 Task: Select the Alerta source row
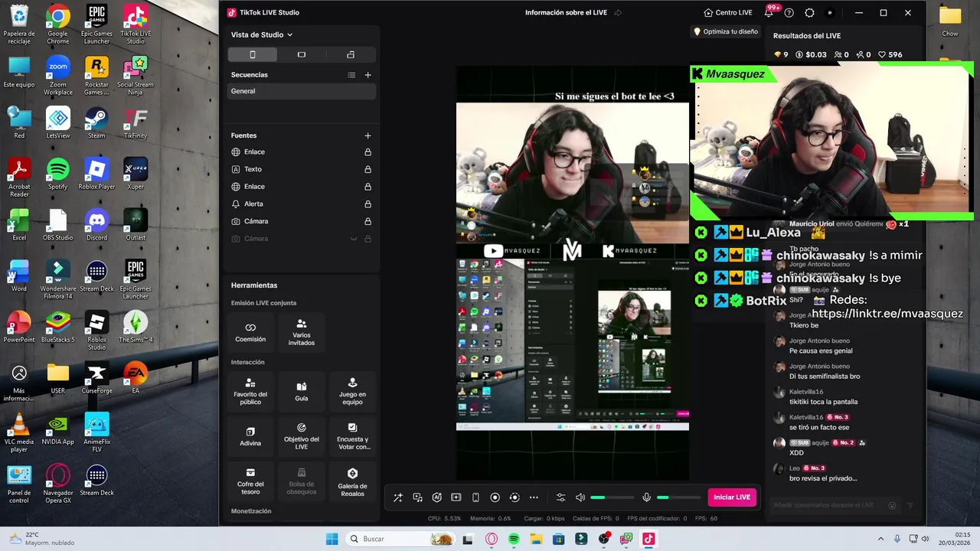[x=302, y=204]
